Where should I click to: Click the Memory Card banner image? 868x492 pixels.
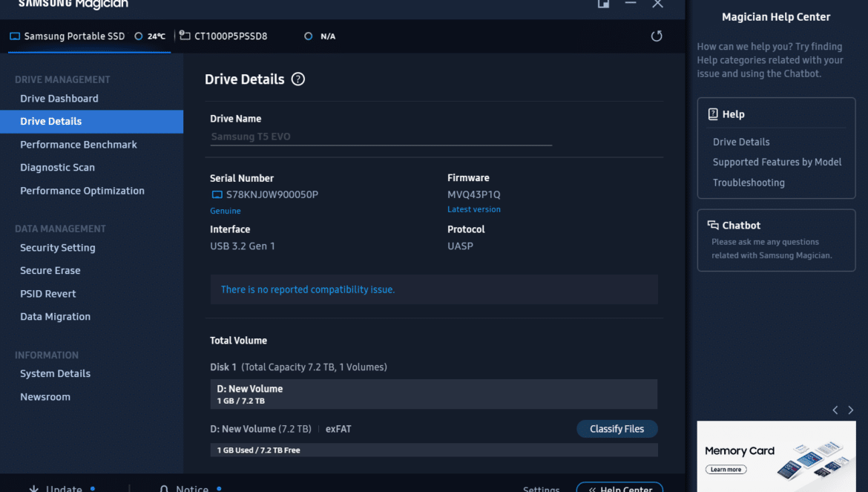pos(776,456)
